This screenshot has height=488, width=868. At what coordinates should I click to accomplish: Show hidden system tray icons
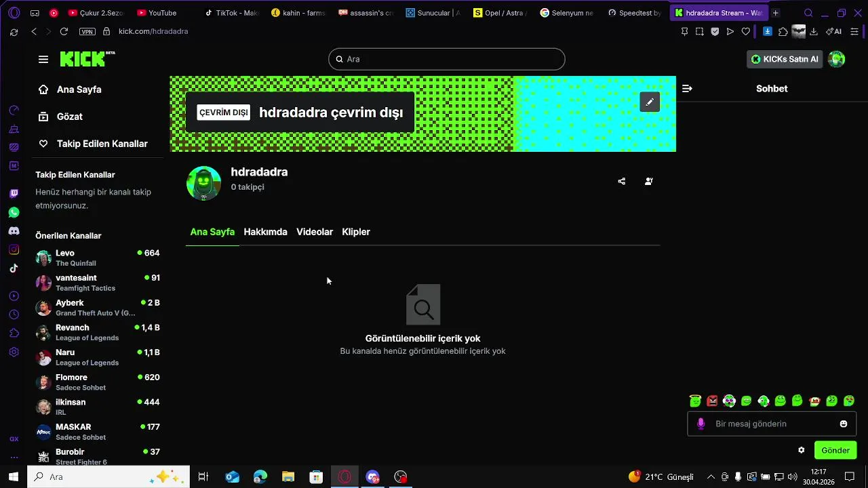tap(711, 476)
